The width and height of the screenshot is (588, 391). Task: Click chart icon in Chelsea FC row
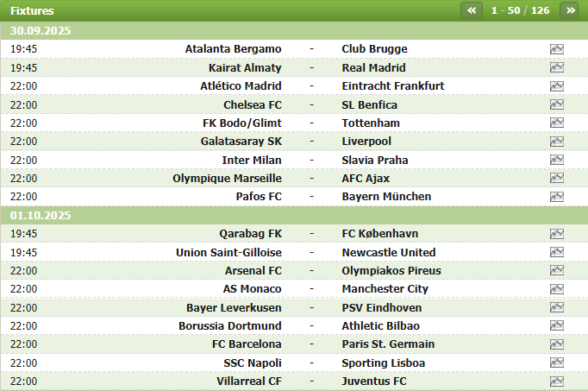click(557, 104)
